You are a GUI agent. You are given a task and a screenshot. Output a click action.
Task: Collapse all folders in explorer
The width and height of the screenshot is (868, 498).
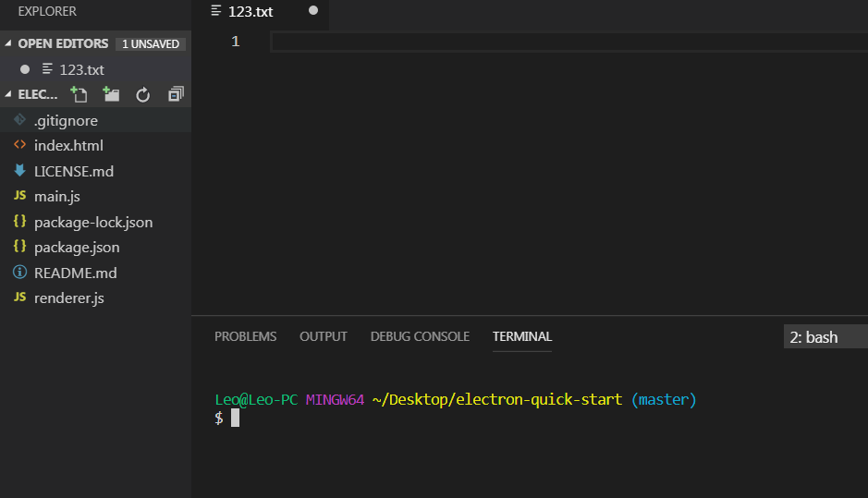[176, 94]
